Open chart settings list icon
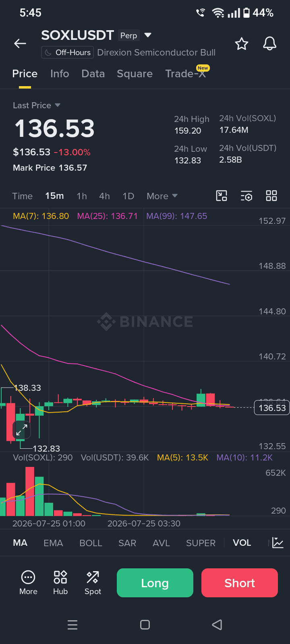290x644 pixels. click(x=246, y=196)
